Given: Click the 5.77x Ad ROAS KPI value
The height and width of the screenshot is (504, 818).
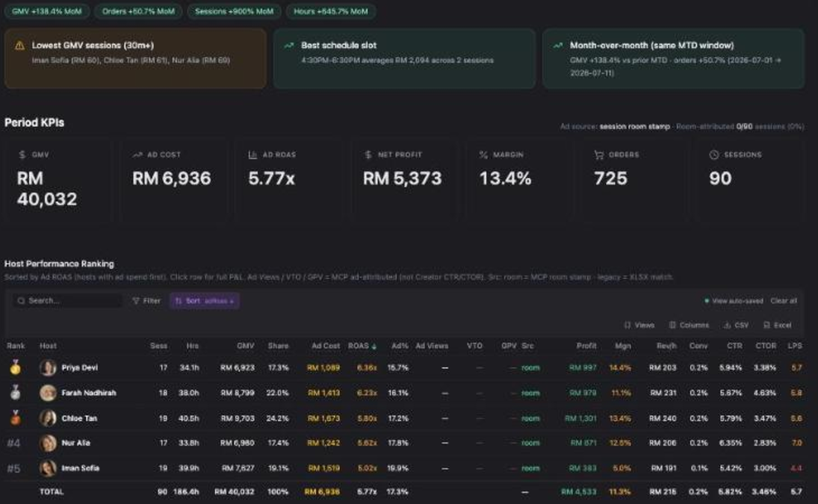Looking at the screenshot, I should click(x=271, y=178).
